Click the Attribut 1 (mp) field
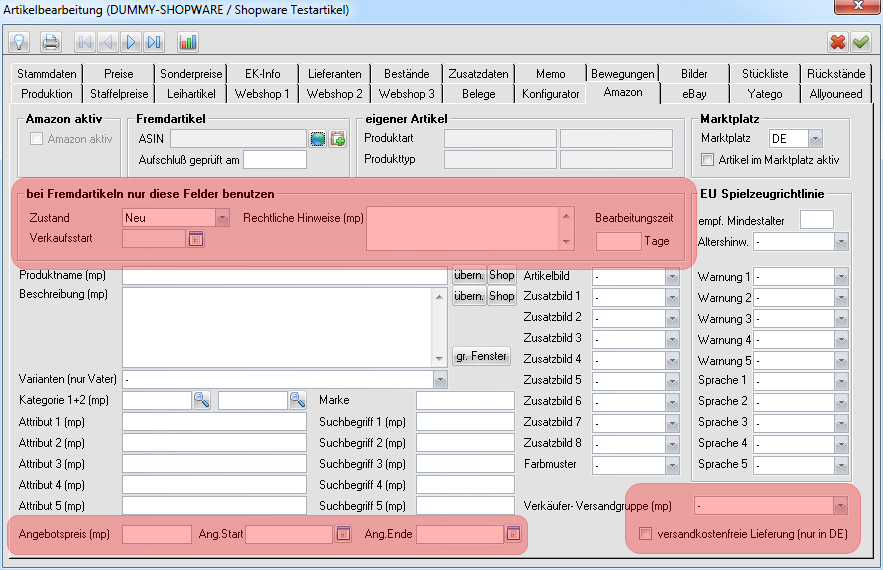883x570 pixels. tap(215, 422)
